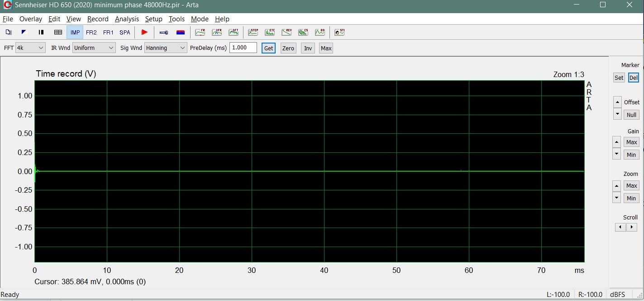
Task: Click the PreDelay input field
Action: point(243,48)
